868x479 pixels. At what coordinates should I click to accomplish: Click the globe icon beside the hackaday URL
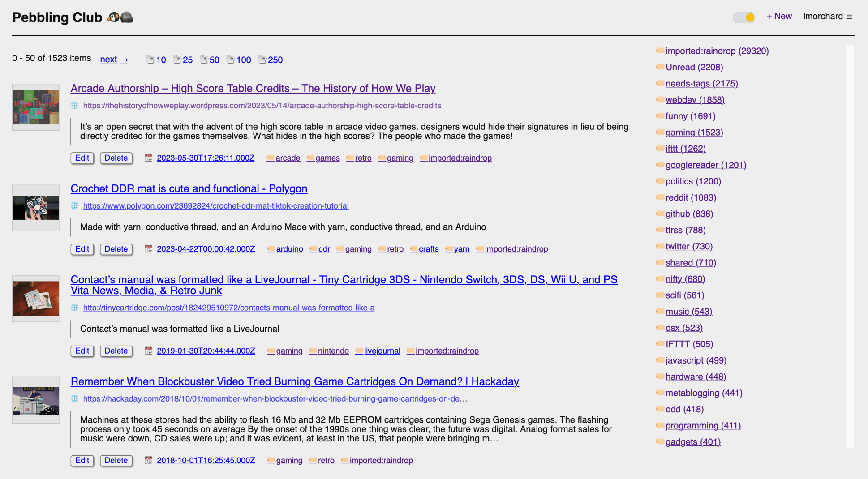point(75,399)
